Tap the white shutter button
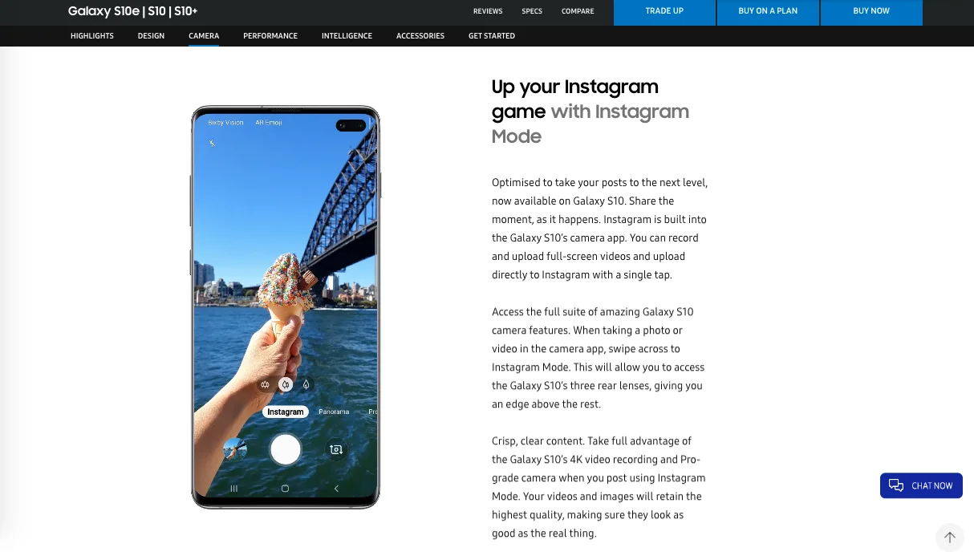The width and height of the screenshot is (974, 560). pos(285,449)
